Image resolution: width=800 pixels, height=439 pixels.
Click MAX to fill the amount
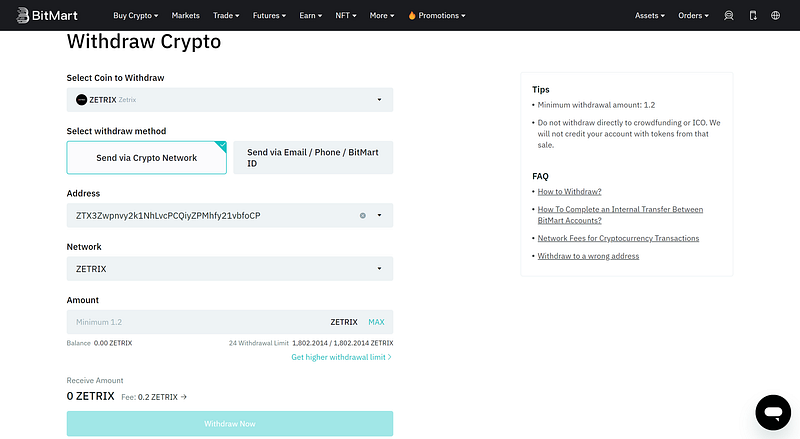[x=376, y=322]
